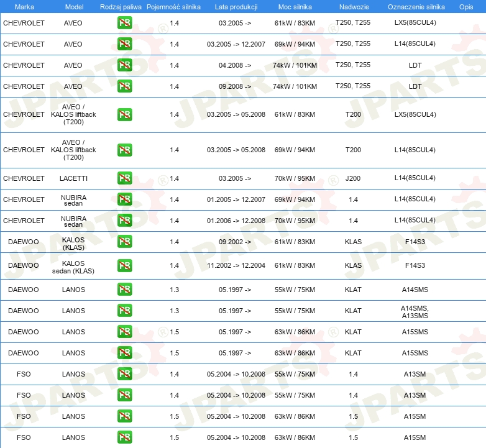Click fuel icon in DAEWOO KALOS 09.2002 row
The width and height of the screenshot is (486, 448).
[x=124, y=241]
